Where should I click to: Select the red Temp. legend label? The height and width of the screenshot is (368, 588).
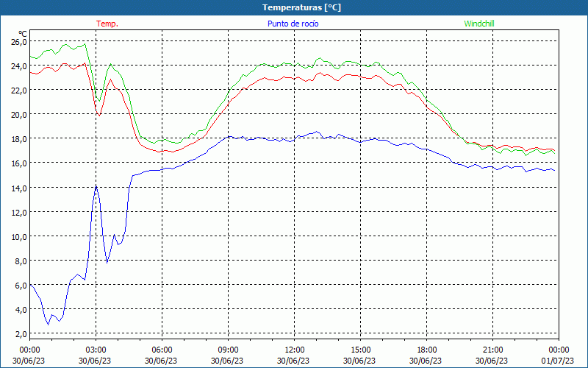pos(107,24)
